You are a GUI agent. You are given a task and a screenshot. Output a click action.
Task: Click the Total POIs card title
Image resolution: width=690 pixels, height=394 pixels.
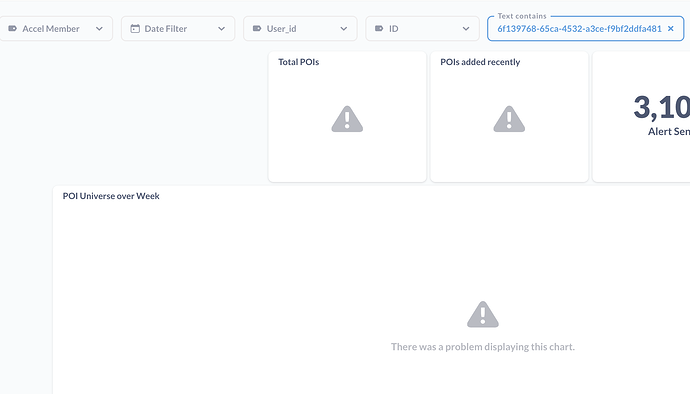pos(298,62)
